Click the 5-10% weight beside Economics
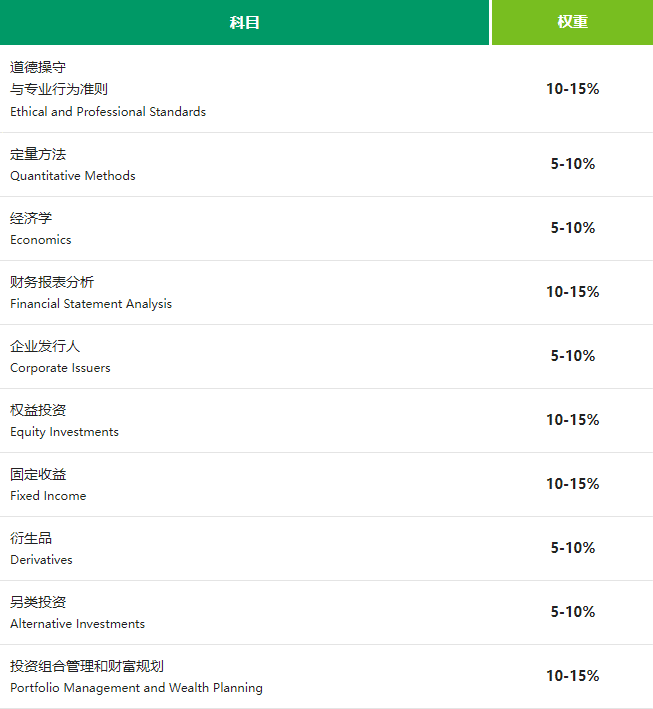 (x=572, y=228)
